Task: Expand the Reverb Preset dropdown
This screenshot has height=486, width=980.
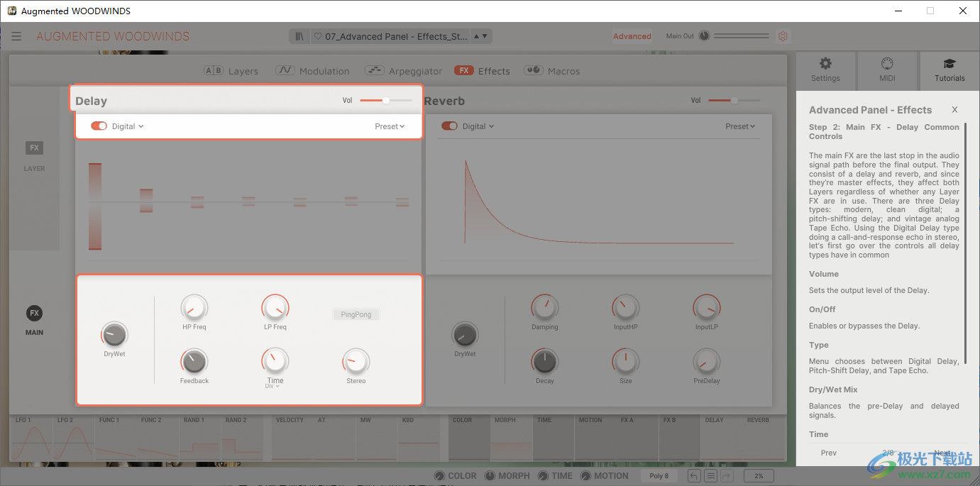Action: tap(742, 126)
